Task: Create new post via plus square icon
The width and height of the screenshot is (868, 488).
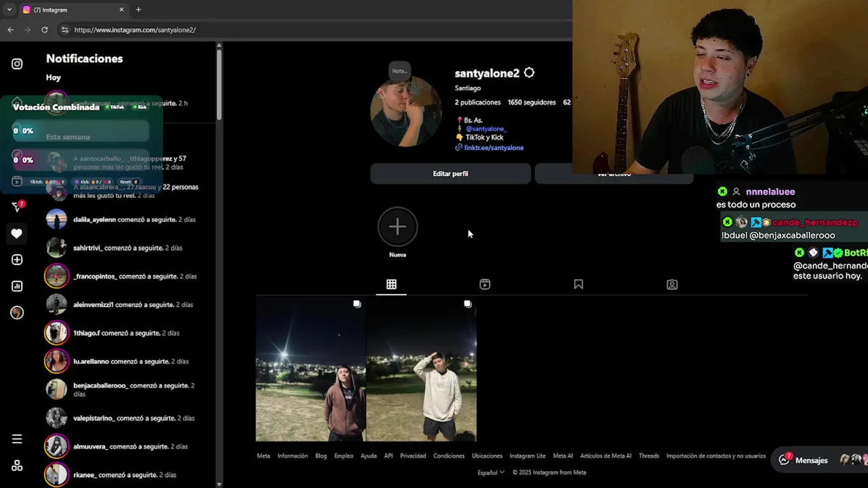Action: (x=17, y=260)
